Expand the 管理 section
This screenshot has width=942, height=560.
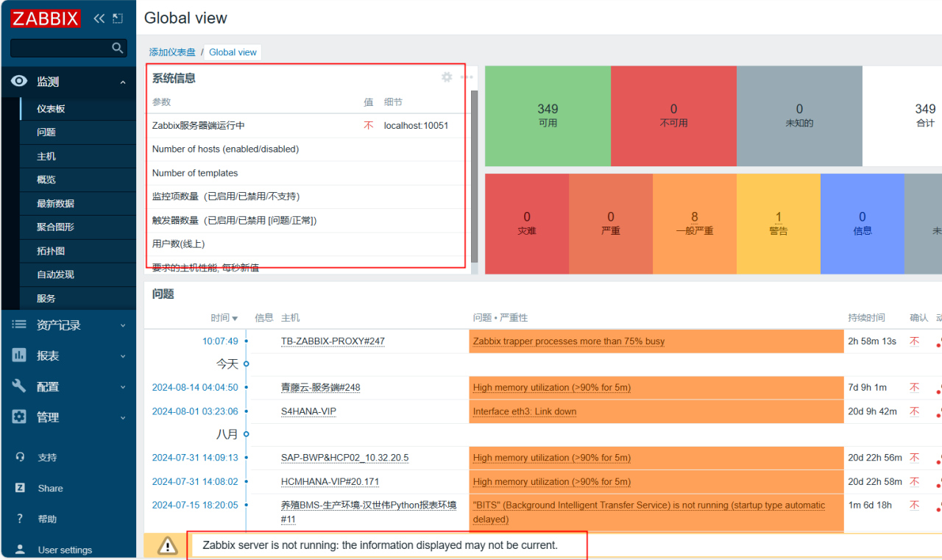(x=123, y=417)
